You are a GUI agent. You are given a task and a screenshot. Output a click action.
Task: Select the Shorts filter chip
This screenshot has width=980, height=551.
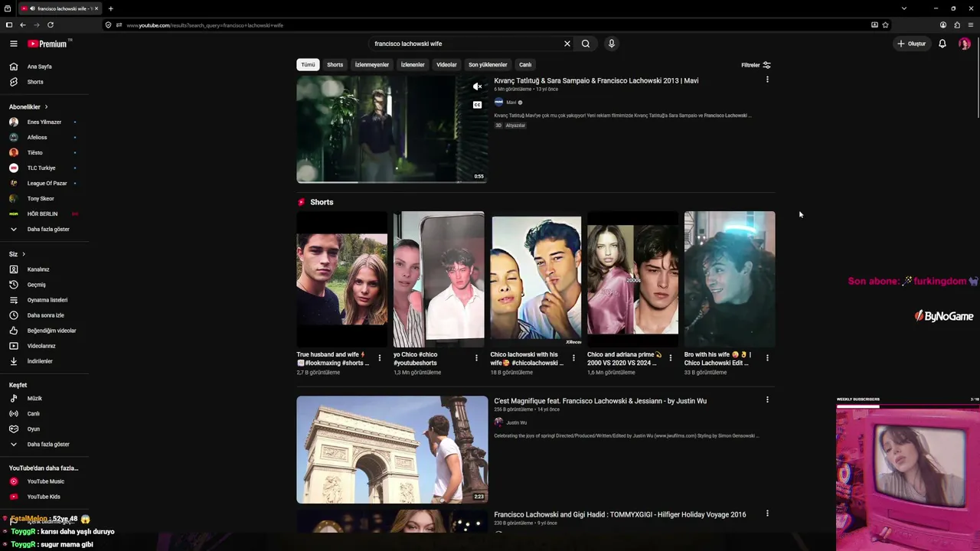335,65
